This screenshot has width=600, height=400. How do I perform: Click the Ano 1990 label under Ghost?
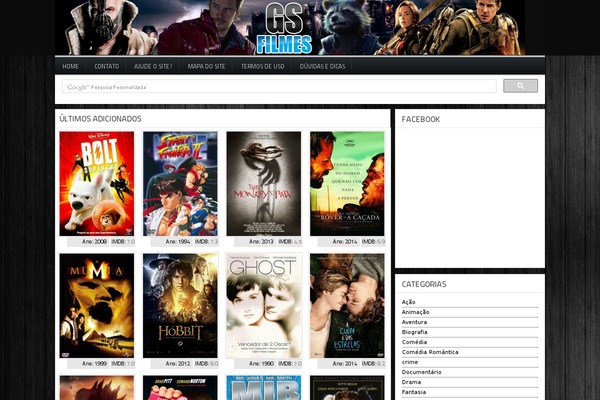pos(261,363)
